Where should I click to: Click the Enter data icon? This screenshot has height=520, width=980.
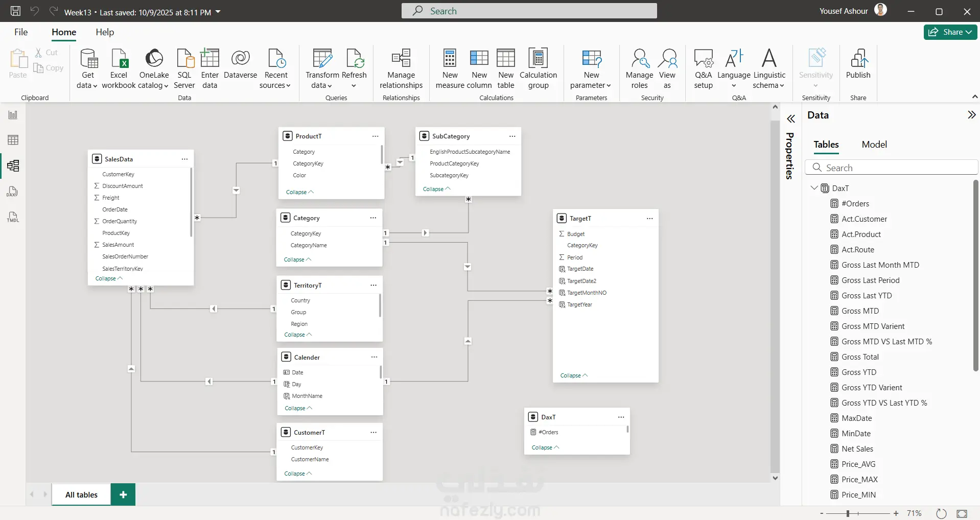pos(209,69)
